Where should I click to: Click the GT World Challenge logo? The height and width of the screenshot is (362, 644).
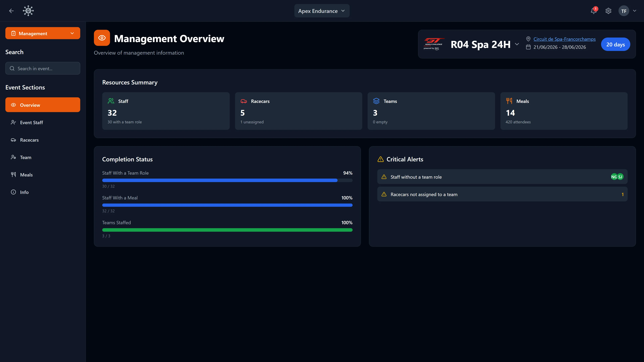tap(434, 44)
